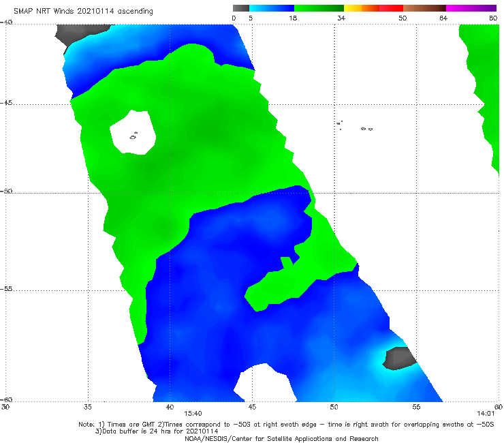Click the swath time label '14:01'
The height and width of the screenshot is (443, 504).
click(x=486, y=414)
